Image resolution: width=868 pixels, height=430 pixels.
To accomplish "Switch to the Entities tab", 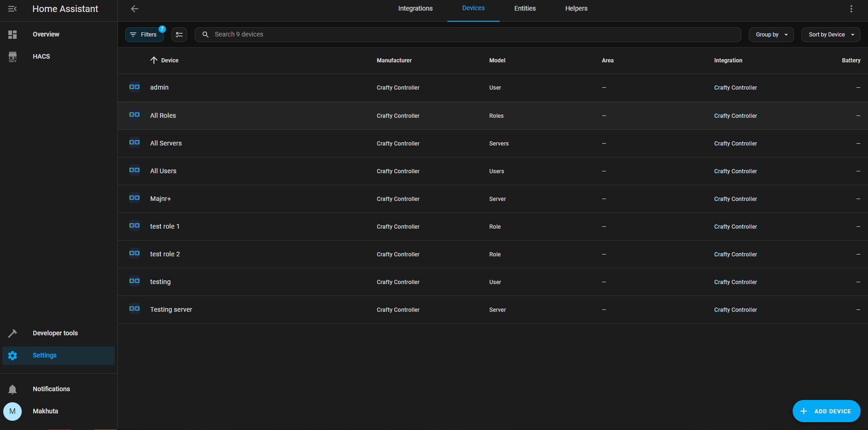I will click(x=525, y=9).
